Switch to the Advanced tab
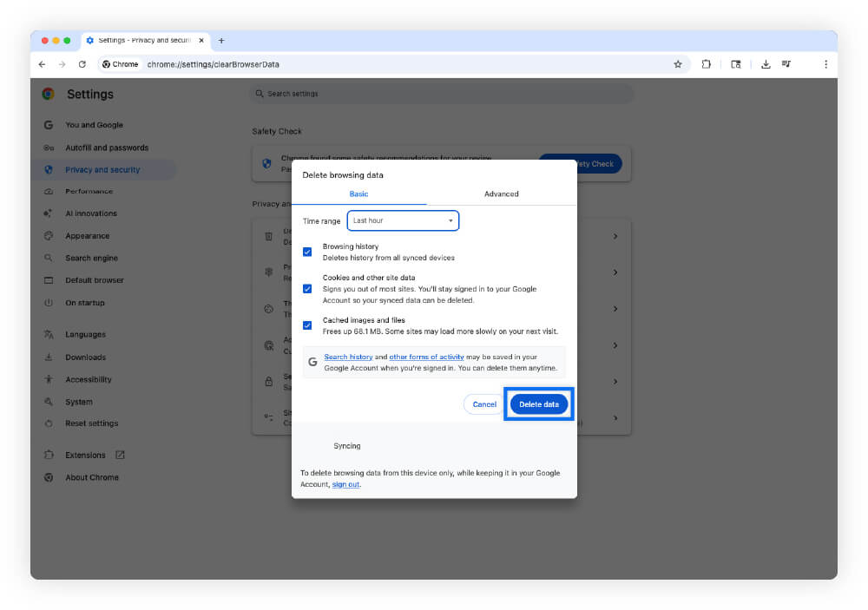 pyautogui.click(x=501, y=193)
